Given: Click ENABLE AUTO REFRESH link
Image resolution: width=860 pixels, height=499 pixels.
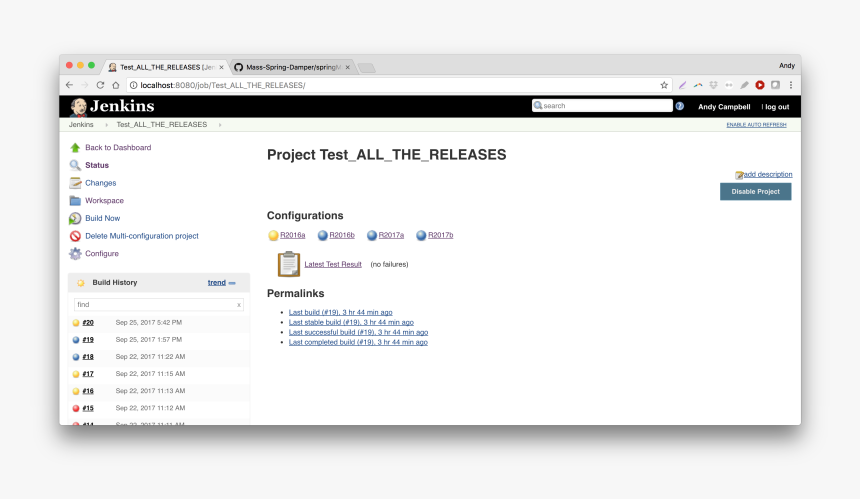Looking at the screenshot, I should [x=756, y=125].
